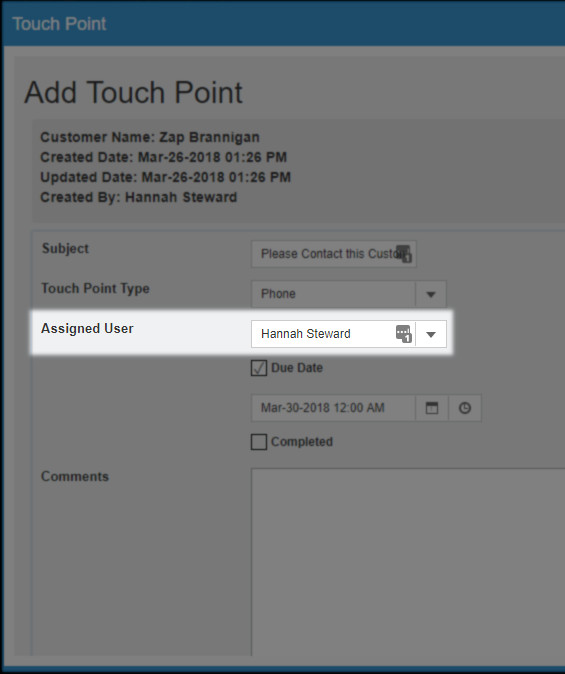Click the Assigned User label
This screenshot has height=674, width=565.
coord(87,328)
